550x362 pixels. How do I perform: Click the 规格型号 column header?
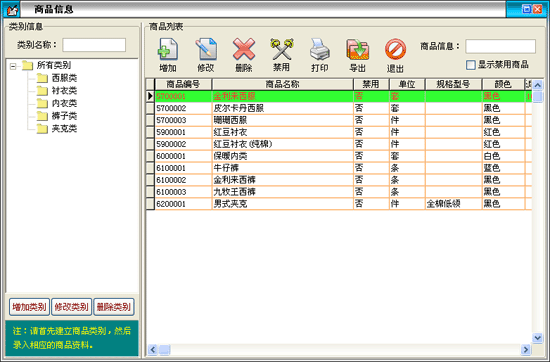coord(453,84)
